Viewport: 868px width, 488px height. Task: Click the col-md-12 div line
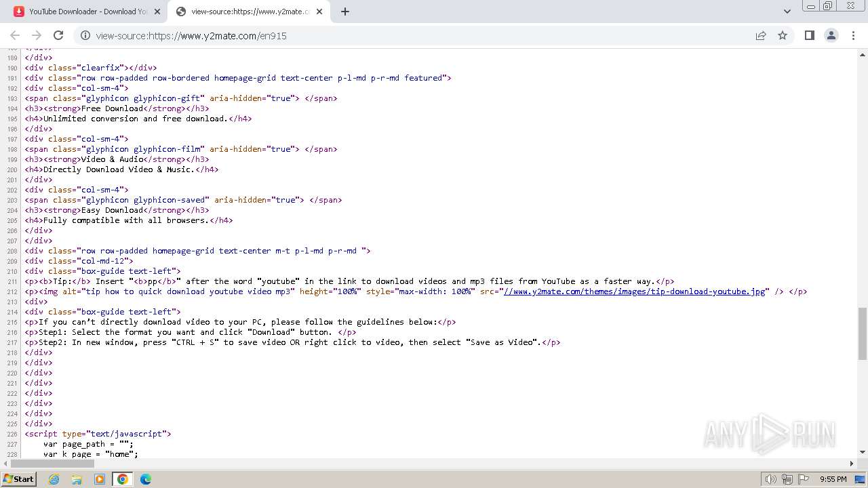click(x=79, y=261)
